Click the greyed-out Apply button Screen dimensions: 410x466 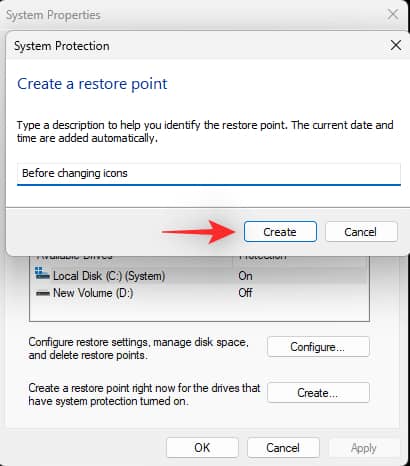click(x=364, y=448)
